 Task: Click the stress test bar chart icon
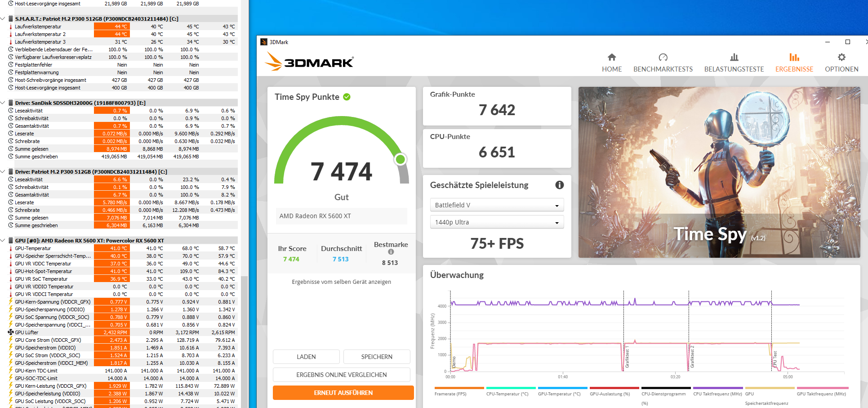tap(734, 57)
